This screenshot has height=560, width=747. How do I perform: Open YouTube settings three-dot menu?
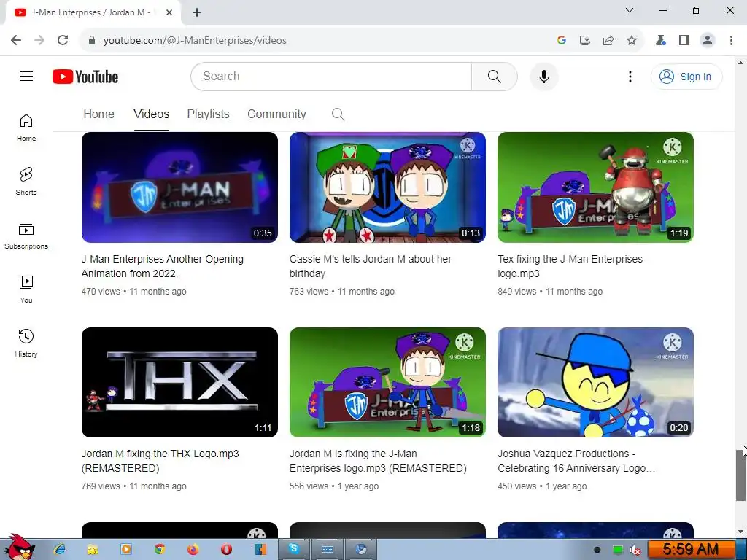point(630,77)
